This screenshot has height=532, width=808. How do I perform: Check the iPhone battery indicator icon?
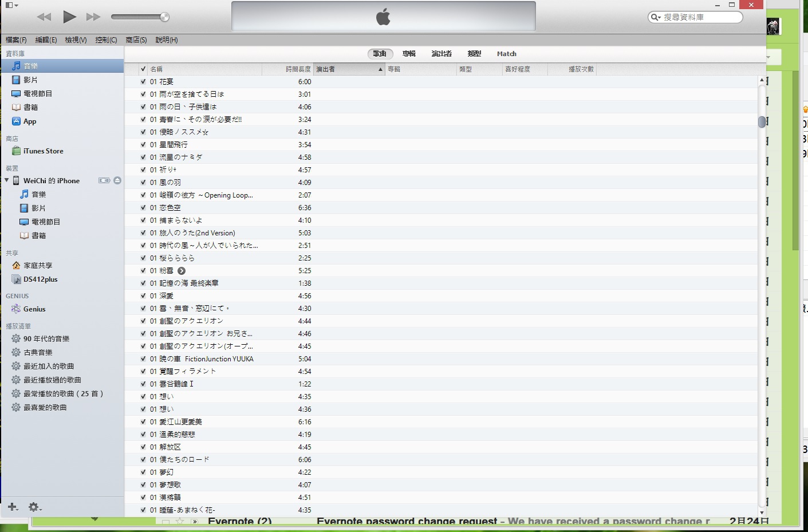(x=104, y=180)
